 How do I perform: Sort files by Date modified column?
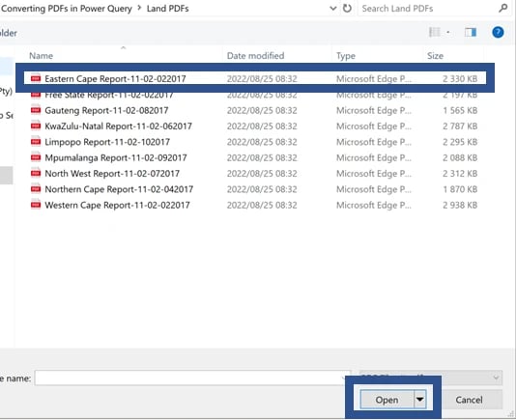[256, 56]
